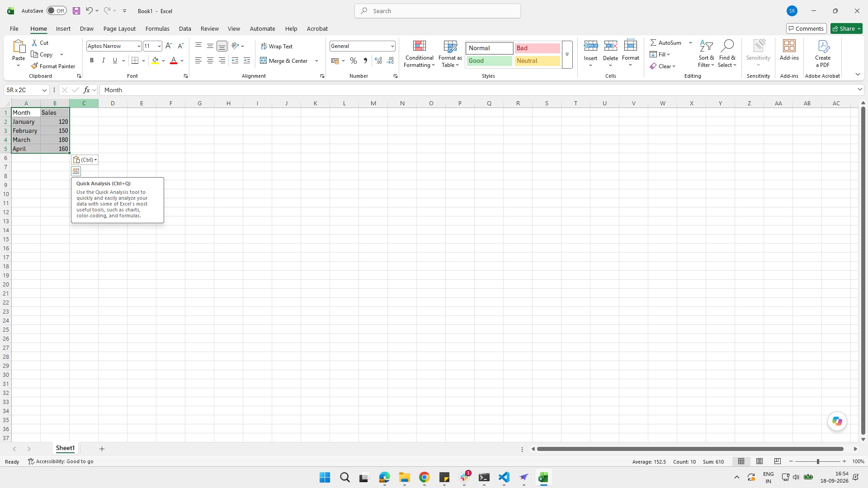Image resolution: width=868 pixels, height=488 pixels.
Task: Open Sort & Filter menu
Action: click(x=706, y=54)
